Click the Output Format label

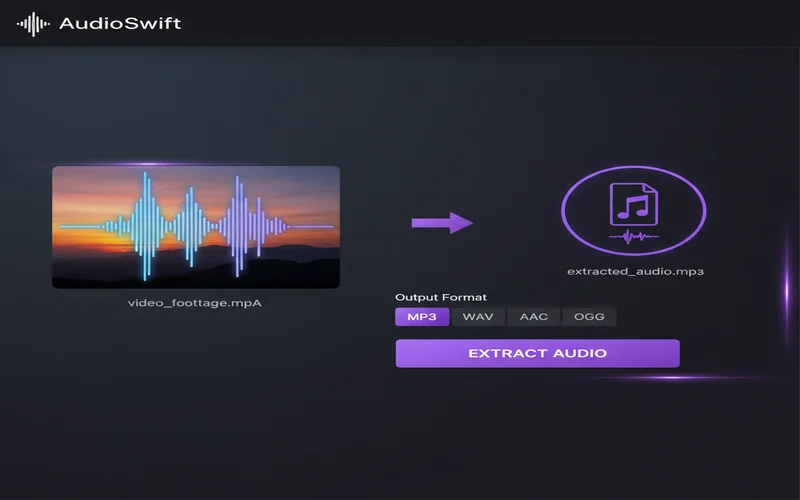(441, 297)
